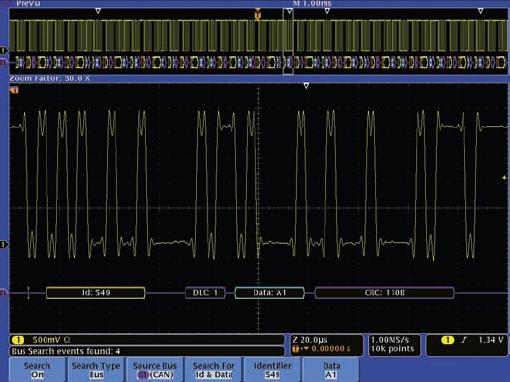Screen dimensions: 510x382
Task: Click the orange trigger position T marker in overview
Action: point(258,14)
